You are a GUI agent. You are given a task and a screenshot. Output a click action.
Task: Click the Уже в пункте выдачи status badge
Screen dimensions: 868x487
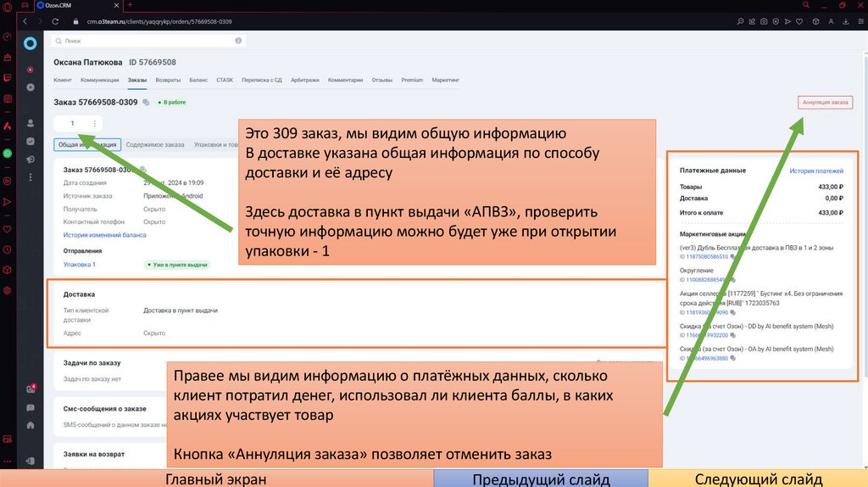(x=177, y=265)
